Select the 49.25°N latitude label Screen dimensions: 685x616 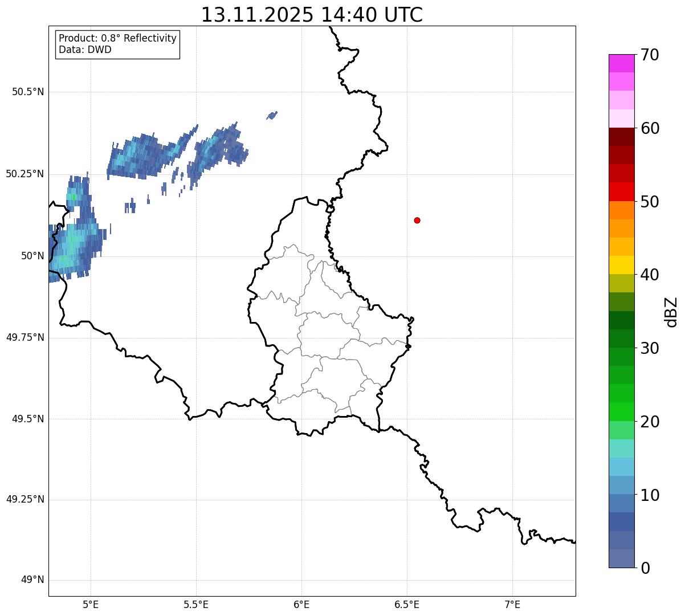(x=25, y=499)
